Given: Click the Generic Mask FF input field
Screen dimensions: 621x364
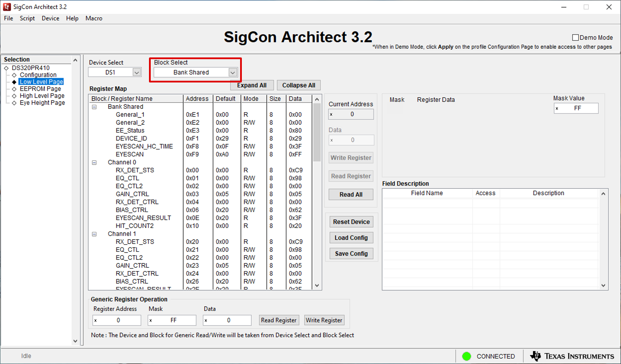Looking at the screenshot, I should coord(172,320).
